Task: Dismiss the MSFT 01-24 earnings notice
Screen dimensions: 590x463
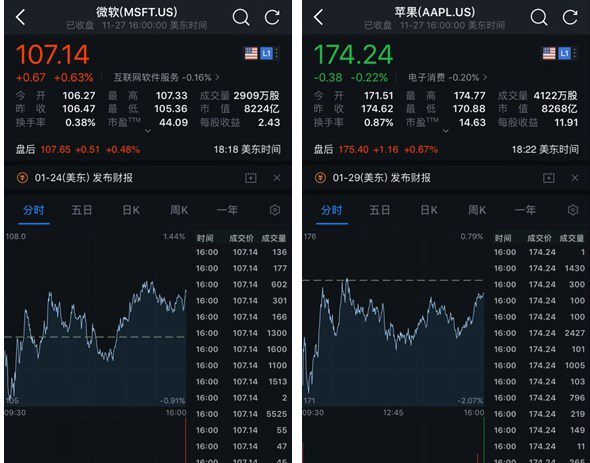Action: 277,178
